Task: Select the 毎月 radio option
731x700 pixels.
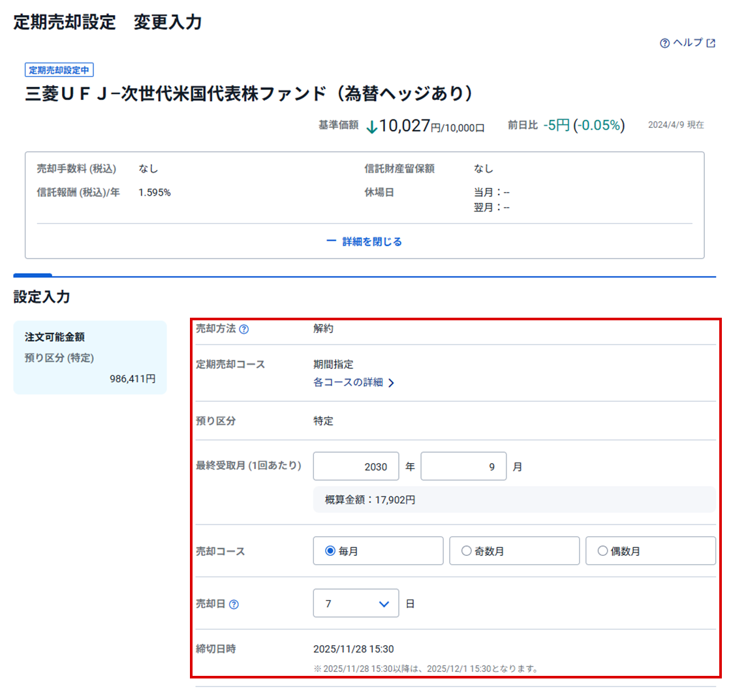Action: 330,551
